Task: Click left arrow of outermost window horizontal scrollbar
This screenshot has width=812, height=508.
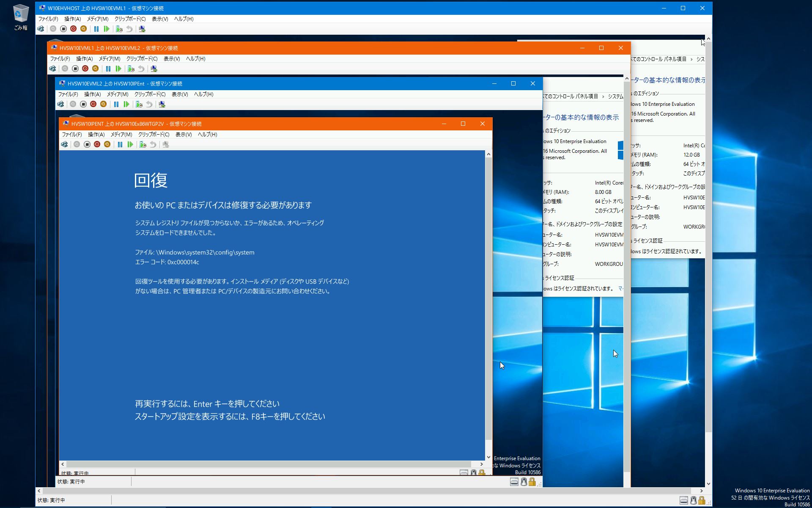Action: (x=39, y=491)
